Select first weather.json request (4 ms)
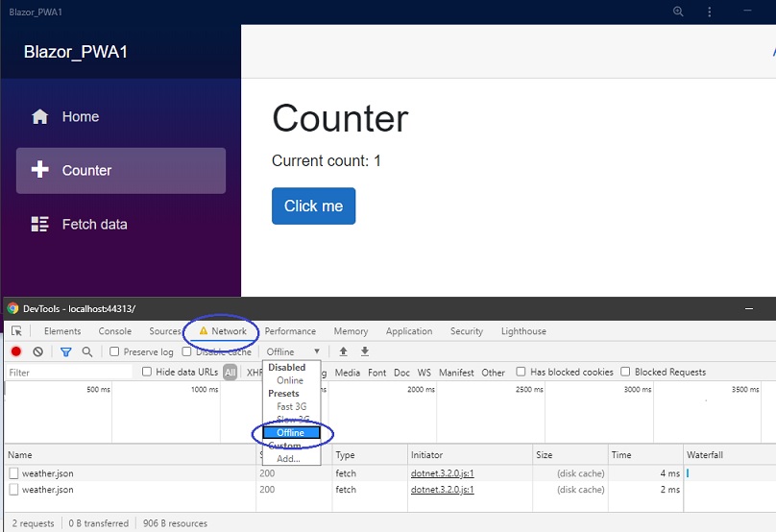The image size is (776, 532). (390, 473)
